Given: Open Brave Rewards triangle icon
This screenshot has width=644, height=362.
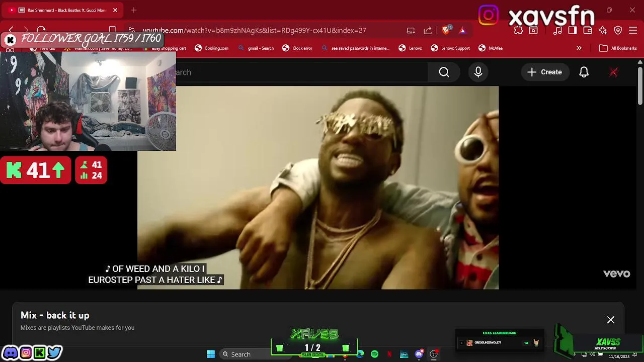Looking at the screenshot, I should click(x=462, y=30).
